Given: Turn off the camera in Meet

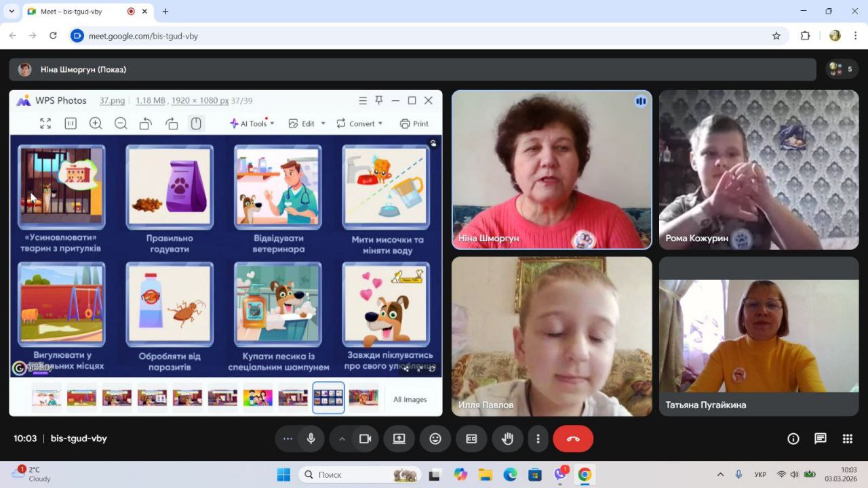Looking at the screenshot, I should click(x=366, y=439).
